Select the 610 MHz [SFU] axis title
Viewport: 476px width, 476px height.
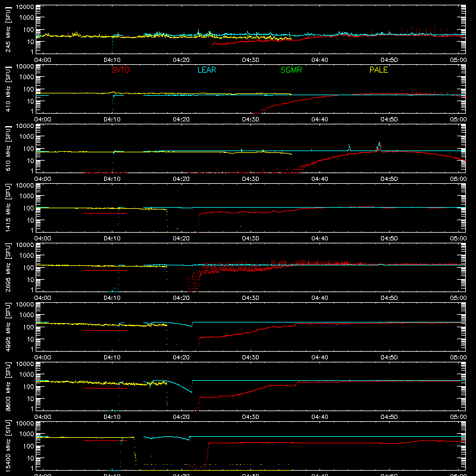[8, 149]
